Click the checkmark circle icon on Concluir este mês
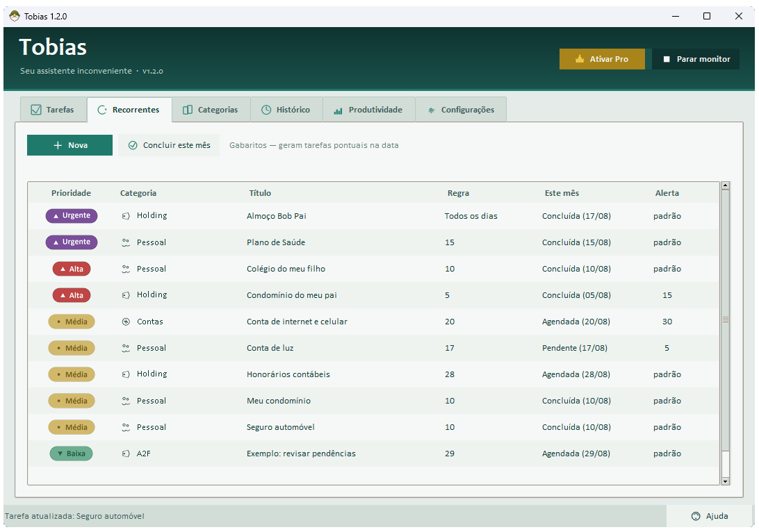Screen dimensions: 759x532 [x=133, y=145]
